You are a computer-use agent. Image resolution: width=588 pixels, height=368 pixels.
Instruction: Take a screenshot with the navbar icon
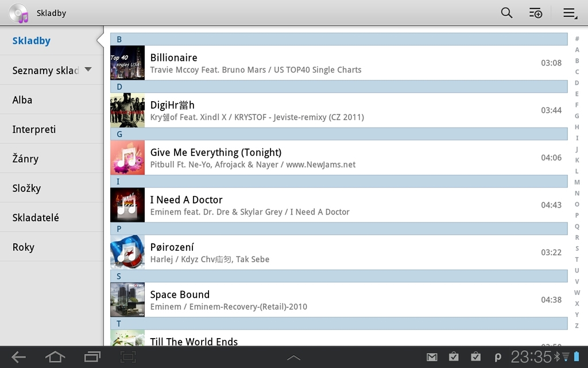[x=127, y=356]
